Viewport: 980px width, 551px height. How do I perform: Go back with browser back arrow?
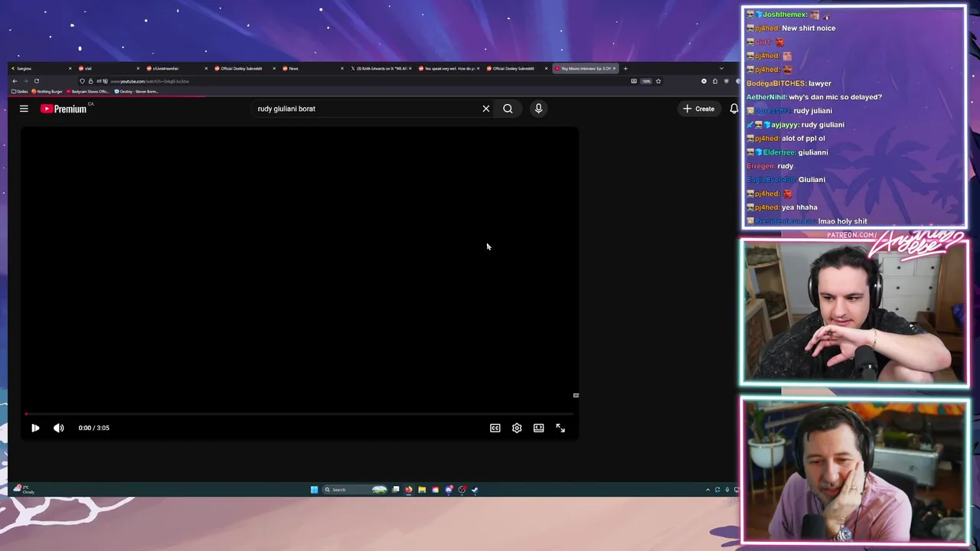tap(15, 81)
